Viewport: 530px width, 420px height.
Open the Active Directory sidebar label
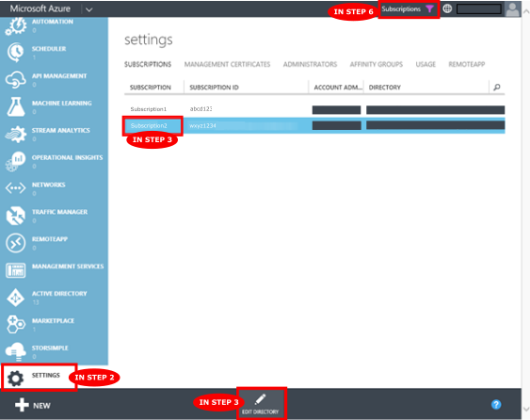click(x=59, y=294)
